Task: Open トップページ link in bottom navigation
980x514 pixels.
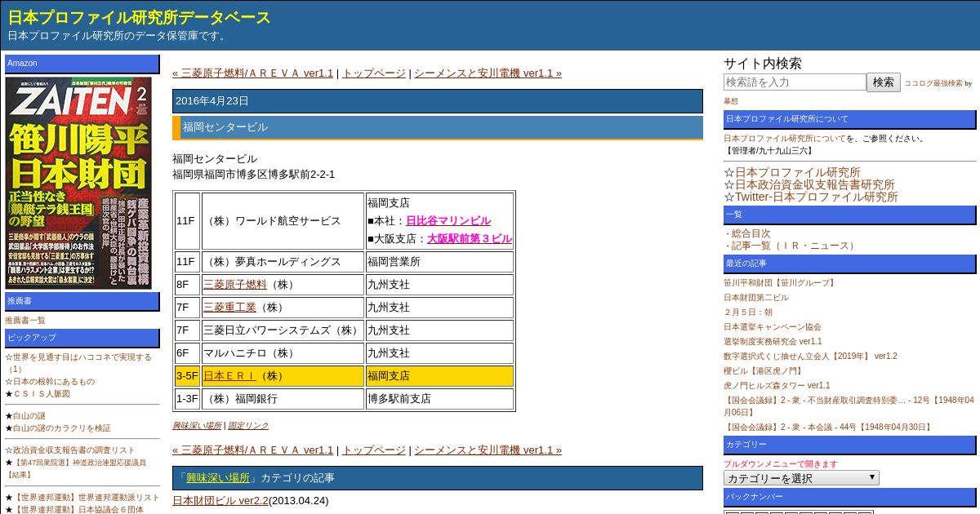Action: point(373,450)
